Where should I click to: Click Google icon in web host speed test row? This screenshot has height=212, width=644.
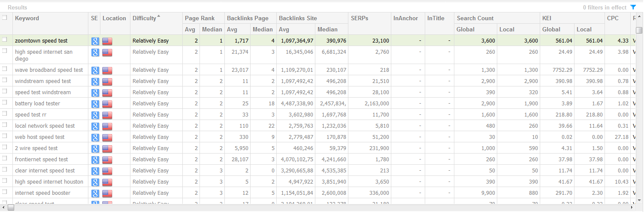95,138
